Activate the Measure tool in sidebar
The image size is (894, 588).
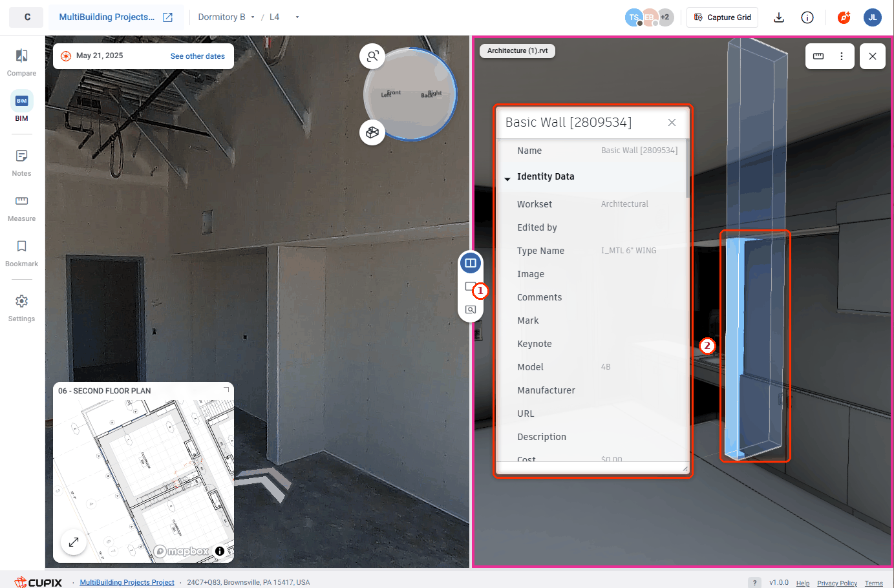pos(21,208)
